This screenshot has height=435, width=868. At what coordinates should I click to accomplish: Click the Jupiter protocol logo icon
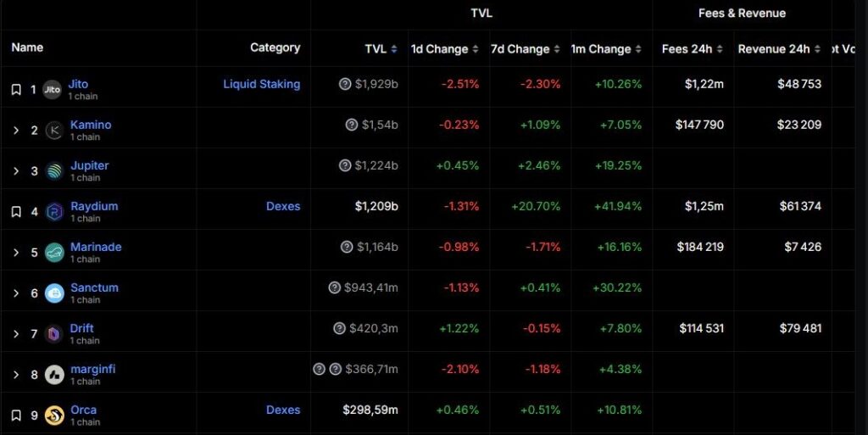[54, 171]
